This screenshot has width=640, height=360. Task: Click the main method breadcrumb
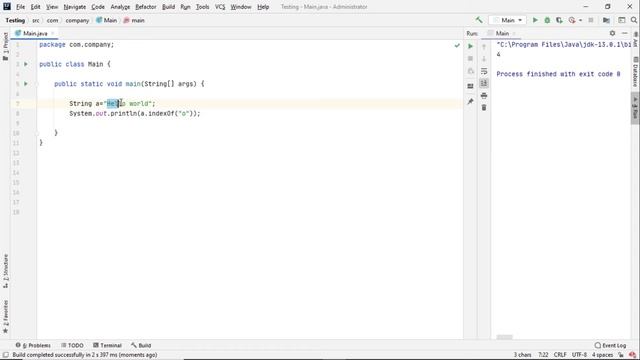click(134, 20)
